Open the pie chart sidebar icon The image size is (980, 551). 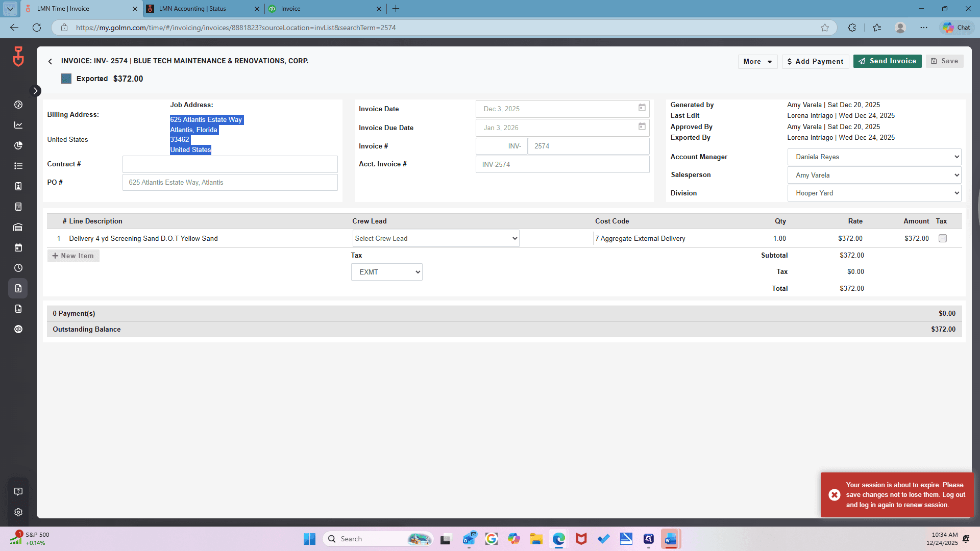[x=18, y=145]
